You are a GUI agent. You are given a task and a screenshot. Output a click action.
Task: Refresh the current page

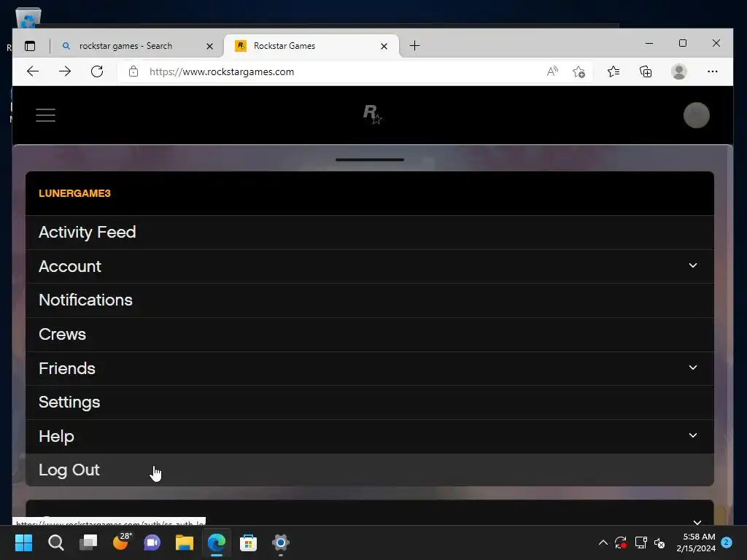(x=97, y=71)
